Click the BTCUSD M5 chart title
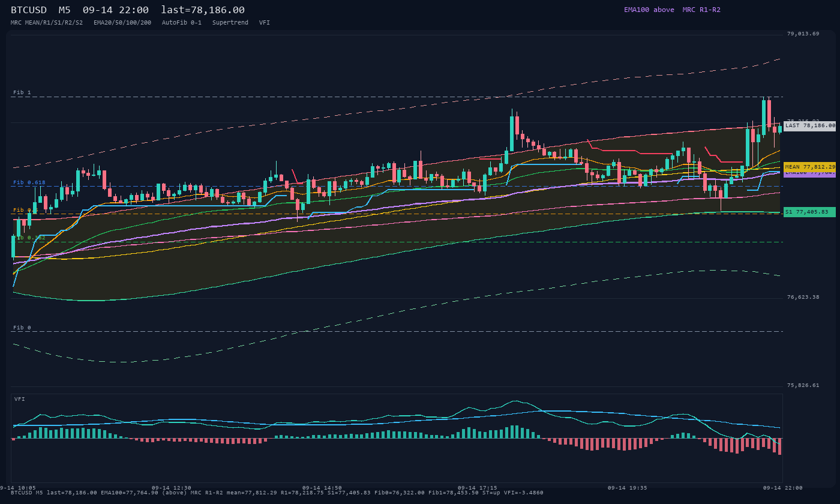The image size is (840, 504). (x=128, y=10)
